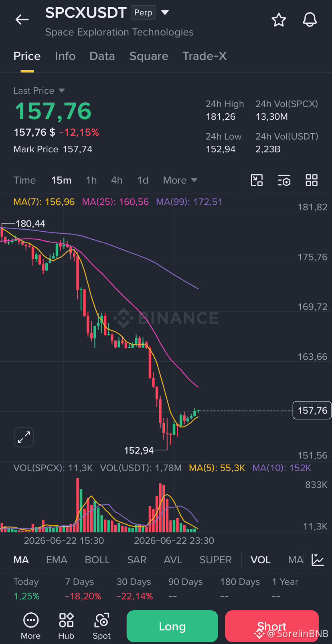Tap the 180,44 chart high label
Screen dimensions: 332x644
click(x=30, y=224)
